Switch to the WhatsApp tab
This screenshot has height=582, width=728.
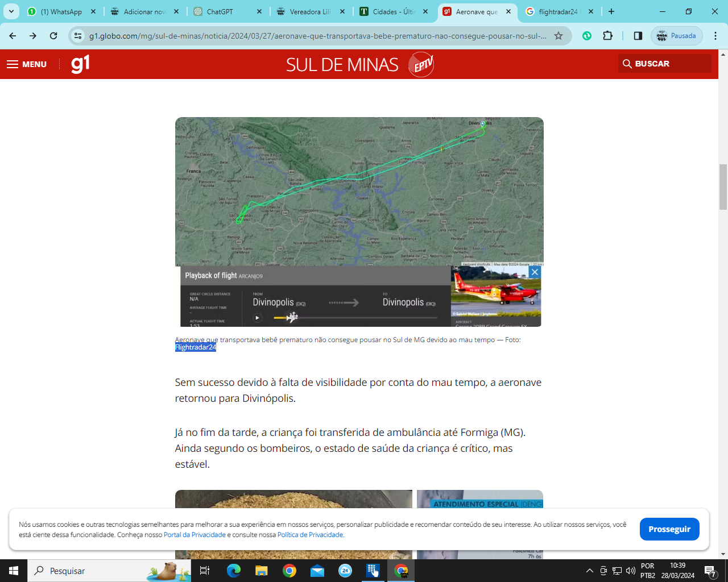[x=62, y=11]
